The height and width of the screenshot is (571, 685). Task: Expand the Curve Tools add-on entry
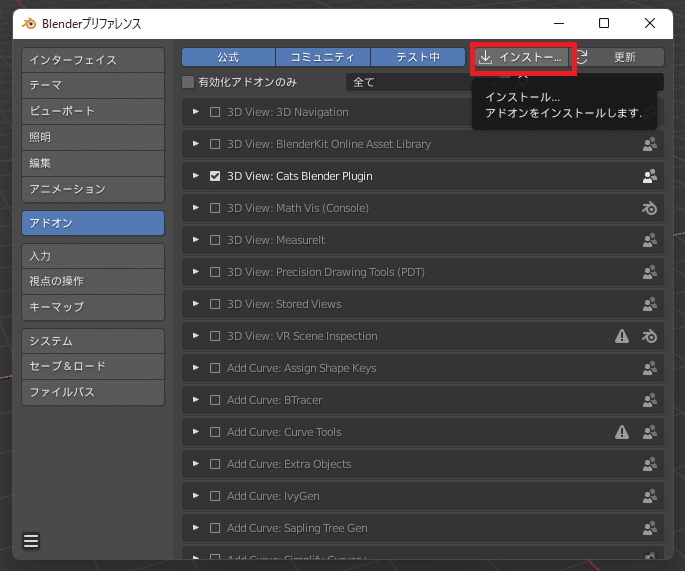(196, 432)
